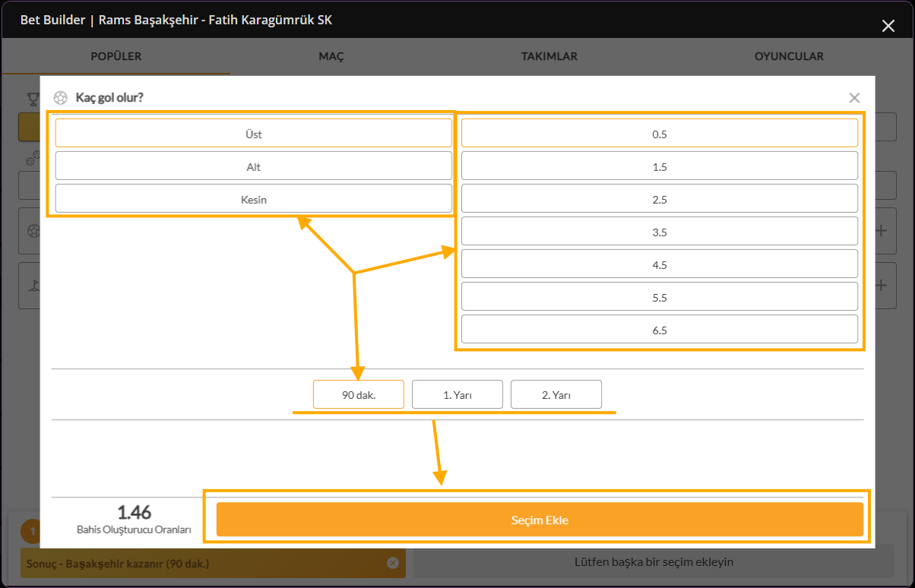Select the Üst option
The image size is (915, 588).
tap(254, 134)
